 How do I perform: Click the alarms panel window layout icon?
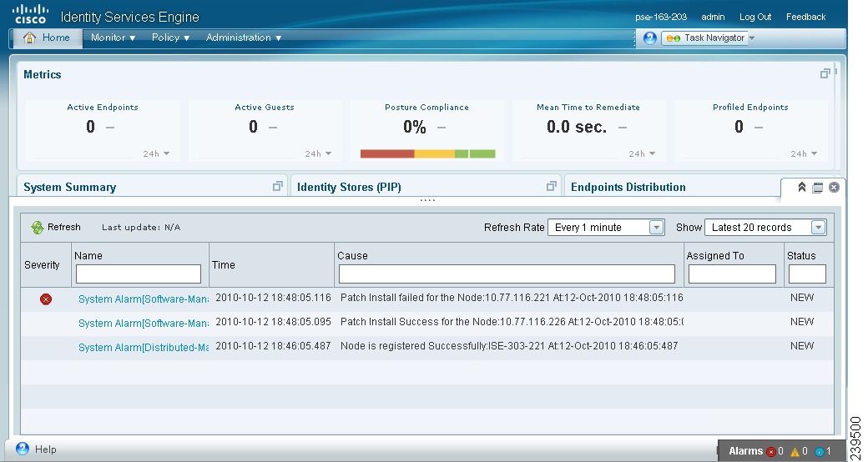pyautogui.click(x=818, y=188)
